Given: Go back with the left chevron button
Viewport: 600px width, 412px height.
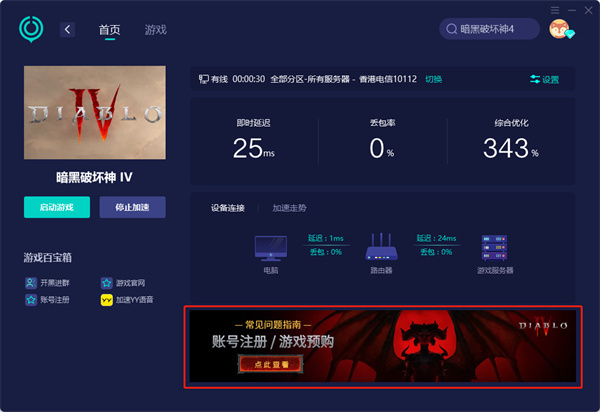Looking at the screenshot, I should [67, 29].
